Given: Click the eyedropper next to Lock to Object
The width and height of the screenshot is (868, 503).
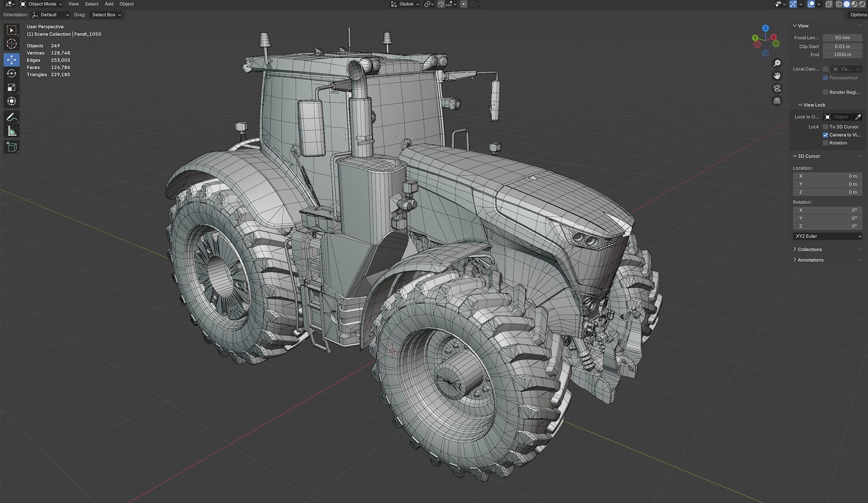Looking at the screenshot, I should [858, 117].
